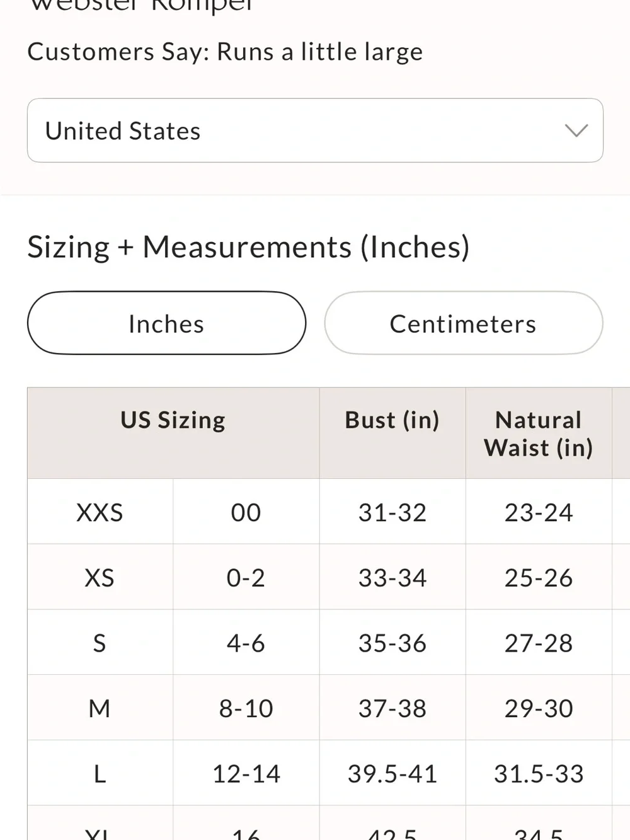Select the M size row label
This screenshot has width=630, height=840.
100,708
